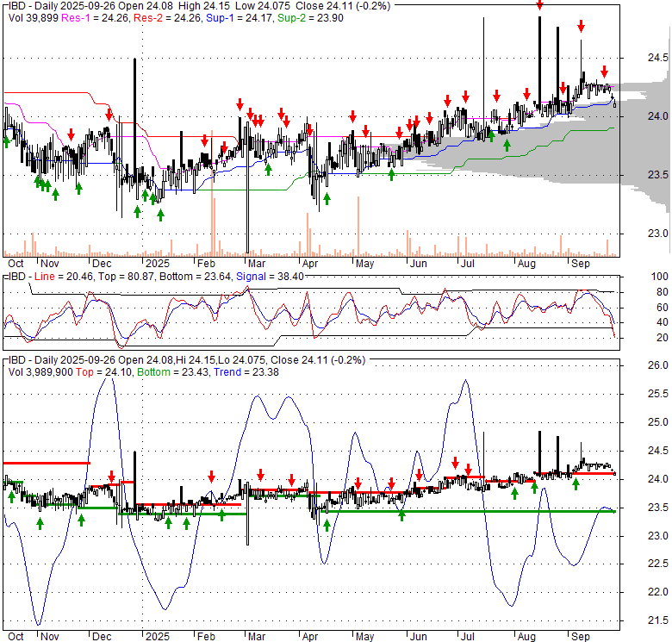The height and width of the screenshot is (642, 672).
Task: Click the '100' label on the oscillator axis
Action: pyautogui.click(x=659, y=277)
